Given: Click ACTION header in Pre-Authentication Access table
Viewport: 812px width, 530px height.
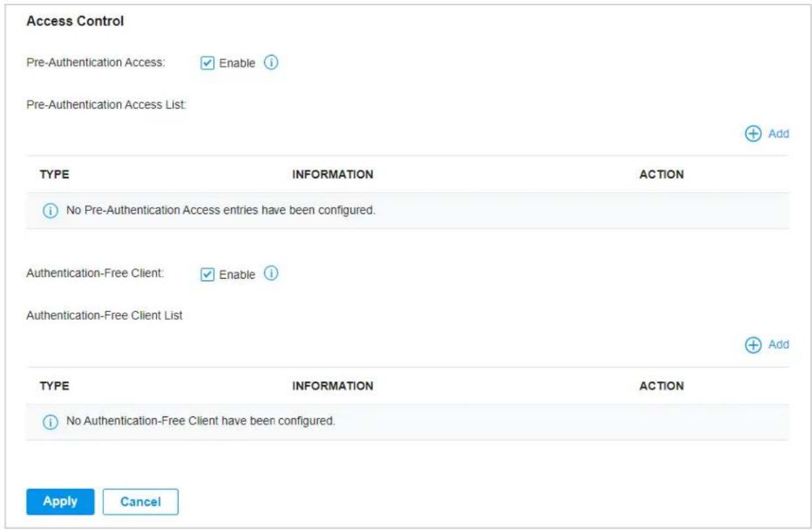Looking at the screenshot, I should [661, 174].
